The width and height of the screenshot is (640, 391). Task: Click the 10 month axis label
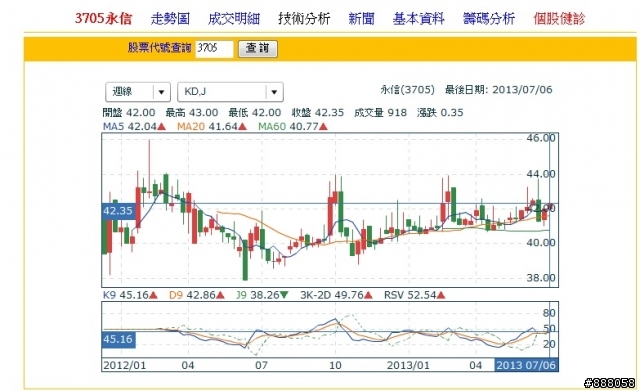(335, 365)
